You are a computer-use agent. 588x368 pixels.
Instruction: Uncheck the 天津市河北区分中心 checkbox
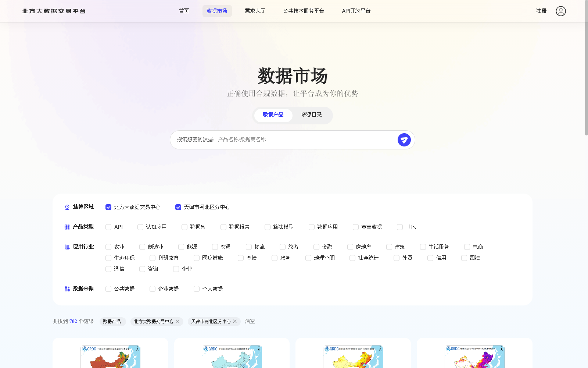[178, 207]
